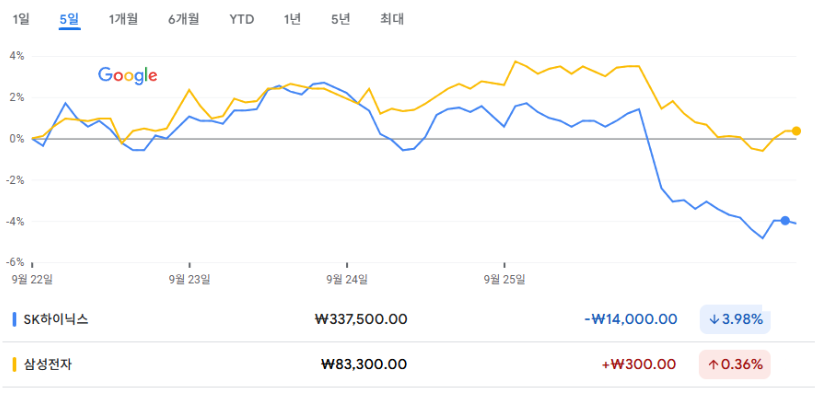Click the blue SK하이닉스 endpoint dot
This screenshot has width=823, height=396.
(785, 221)
